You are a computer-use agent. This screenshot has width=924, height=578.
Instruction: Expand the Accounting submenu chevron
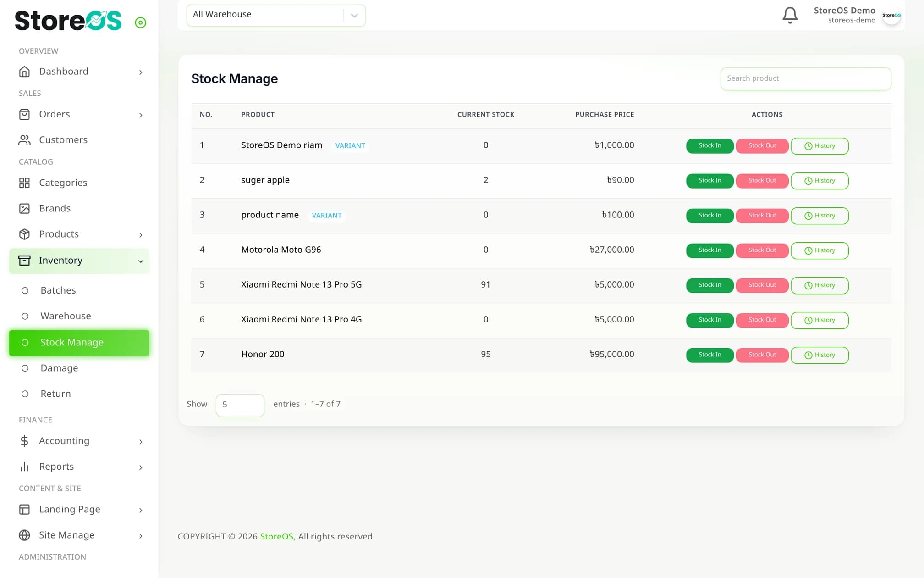[141, 442]
